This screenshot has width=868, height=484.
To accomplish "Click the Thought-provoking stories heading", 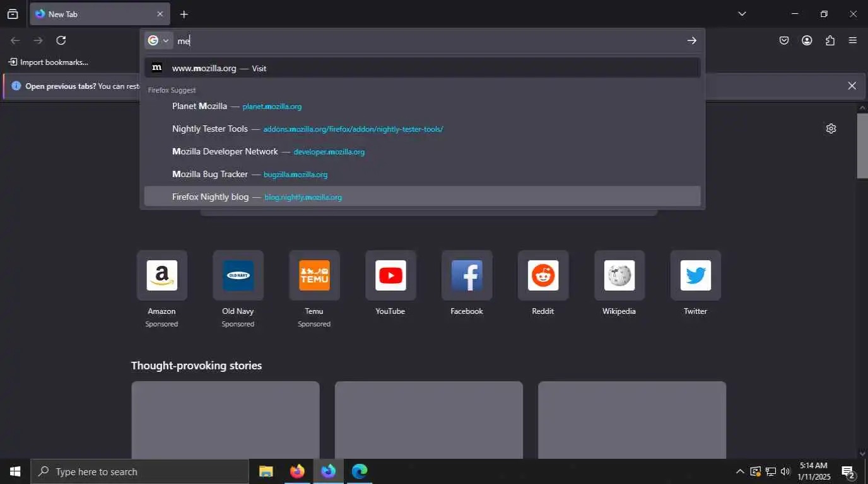I will click(196, 366).
